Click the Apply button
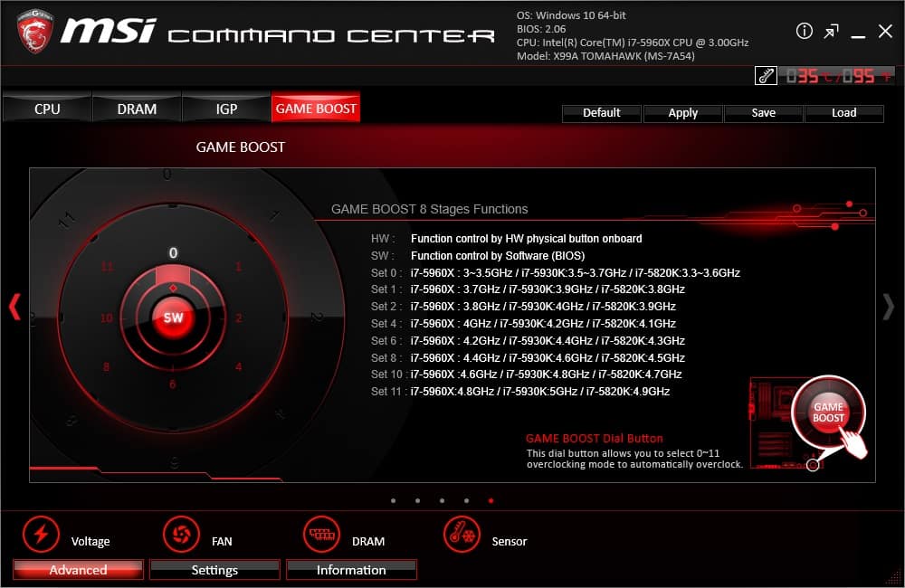 682,113
